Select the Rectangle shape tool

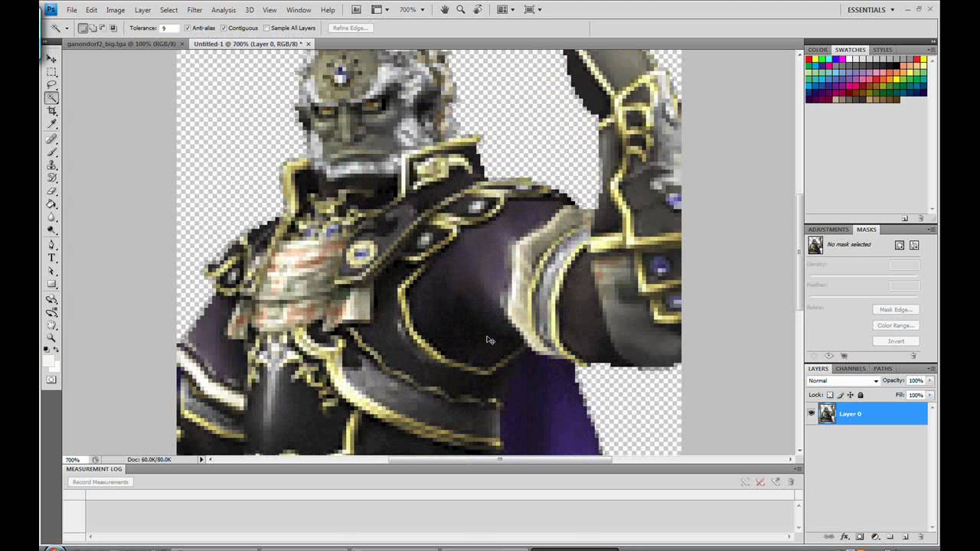(51, 284)
